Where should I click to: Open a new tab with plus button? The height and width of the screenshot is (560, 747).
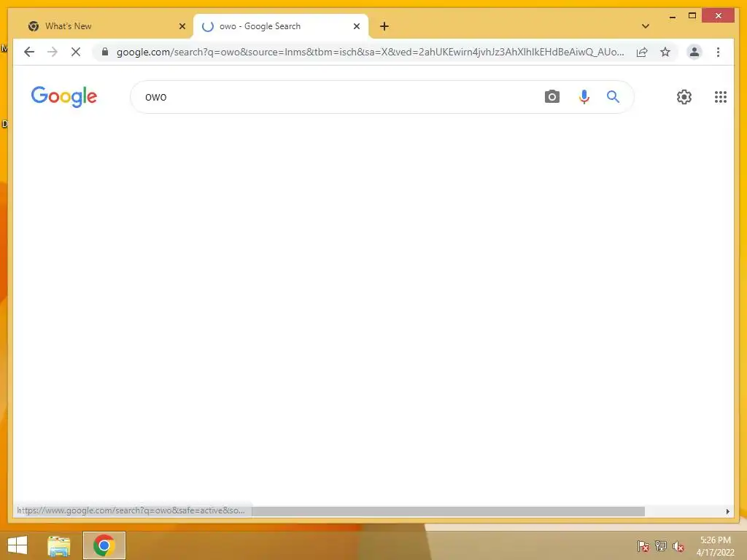pyautogui.click(x=384, y=26)
